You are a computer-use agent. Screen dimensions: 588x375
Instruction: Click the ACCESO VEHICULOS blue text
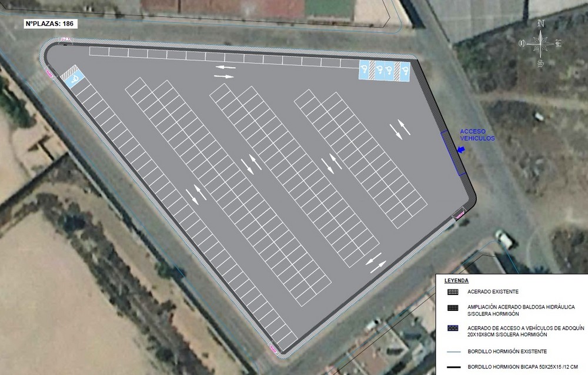click(477, 135)
